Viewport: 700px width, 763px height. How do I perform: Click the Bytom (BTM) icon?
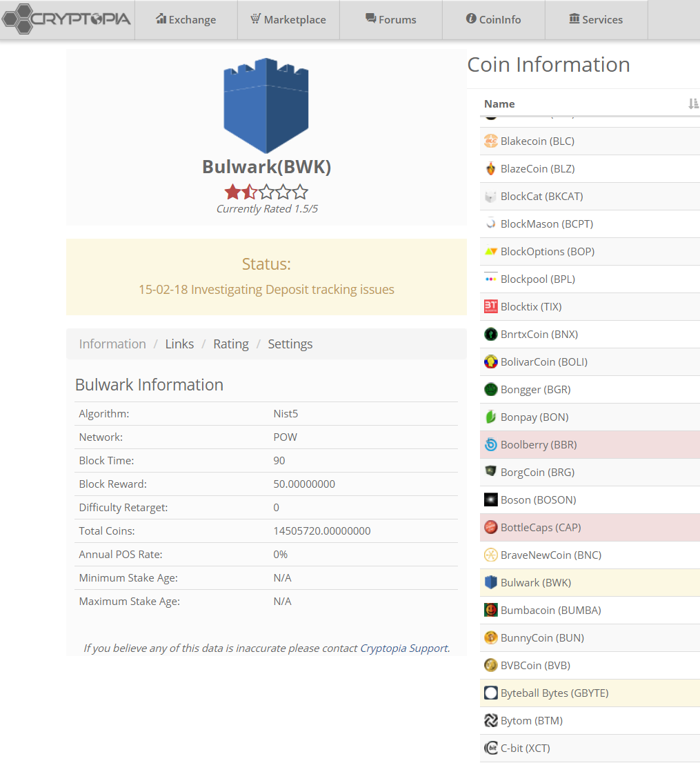(491, 721)
